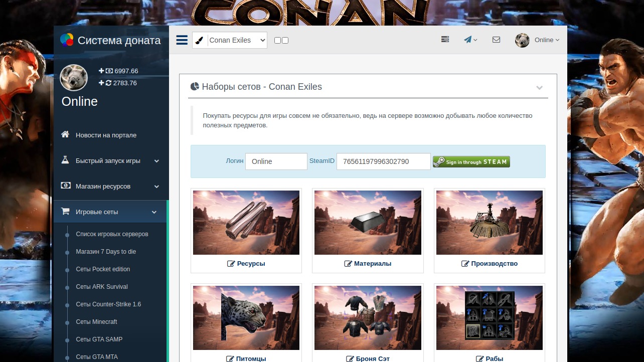Click the plus beside 2783.76 balance
Image resolution: width=644 pixels, height=362 pixels.
coord(101,83)
